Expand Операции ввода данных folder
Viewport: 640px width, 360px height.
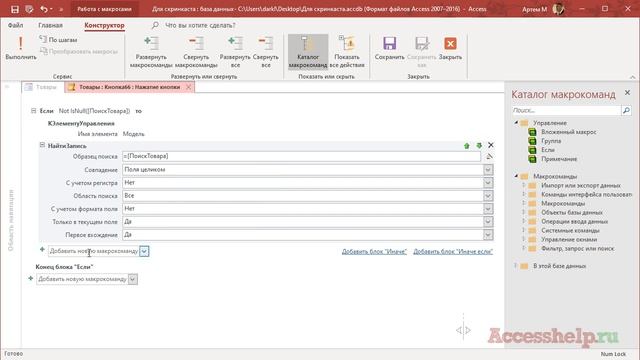click(524, 221)
